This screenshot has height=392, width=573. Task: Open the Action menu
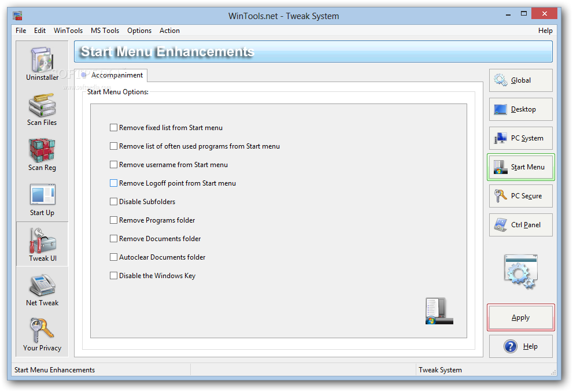[169, 31]
